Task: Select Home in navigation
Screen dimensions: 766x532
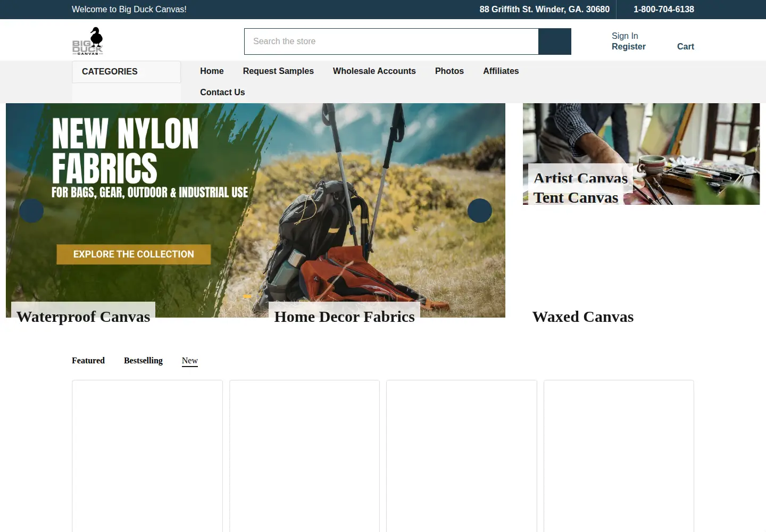Action: [x=212, y=71]
